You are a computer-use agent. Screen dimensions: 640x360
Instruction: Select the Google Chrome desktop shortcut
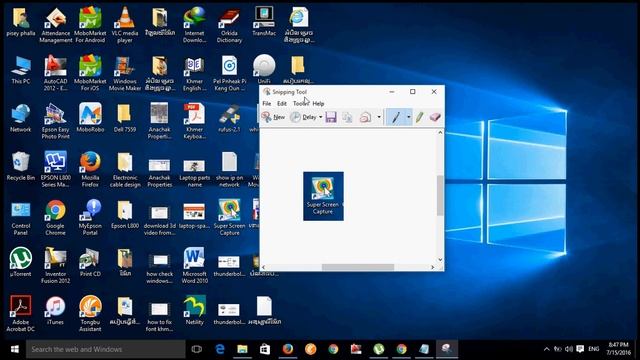tap(56, 218)
